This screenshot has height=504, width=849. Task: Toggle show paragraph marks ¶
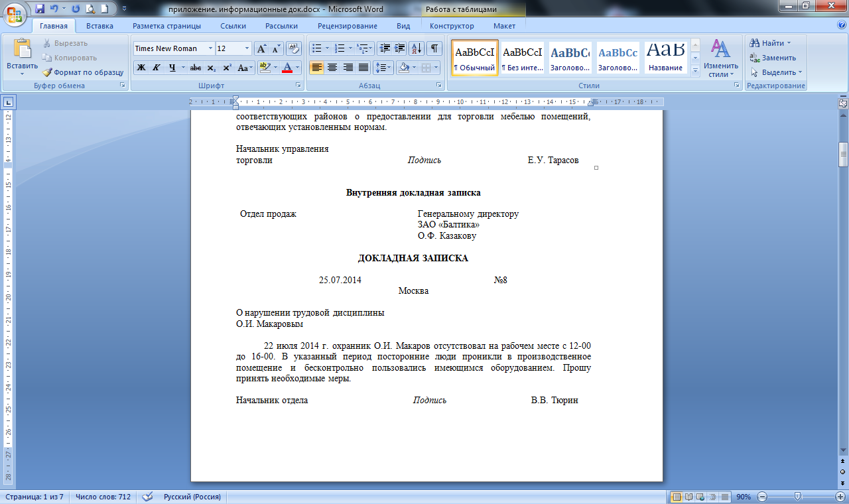434,48
